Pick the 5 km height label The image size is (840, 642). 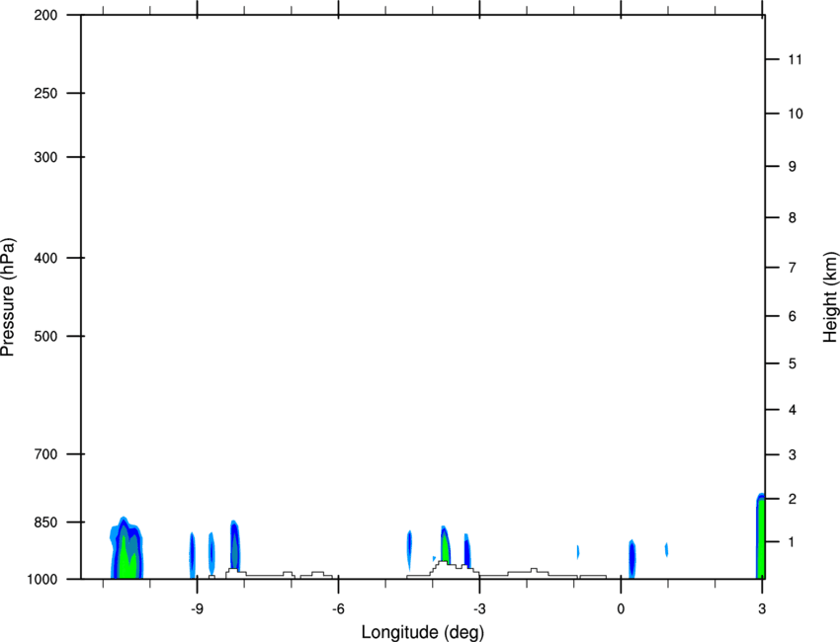tap(793, 363)
